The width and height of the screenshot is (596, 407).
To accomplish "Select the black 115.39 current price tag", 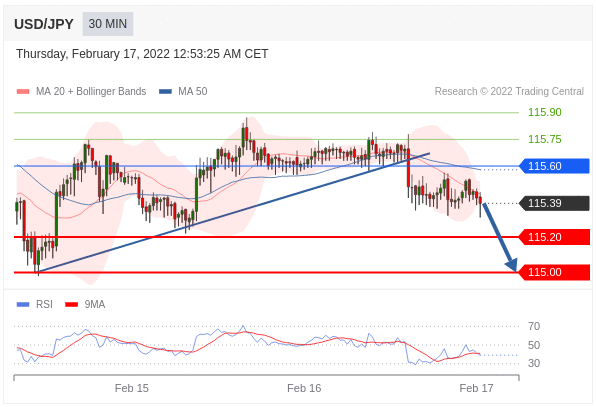I will pos(554,203).
